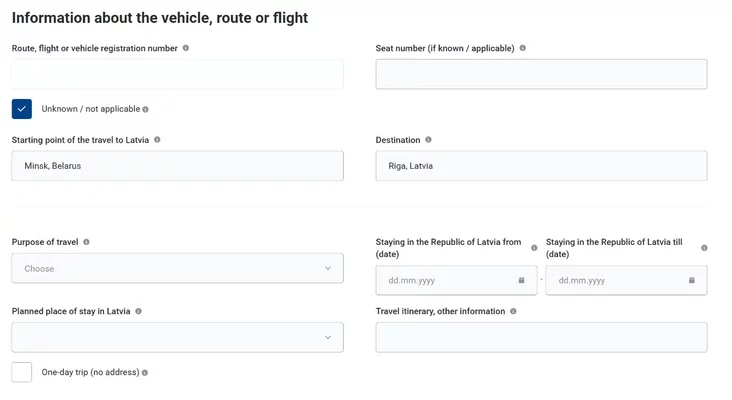Click info icon next to Travel itinerary label
Image resolution: width=732 pixels, height=400 pixels.
513,311
